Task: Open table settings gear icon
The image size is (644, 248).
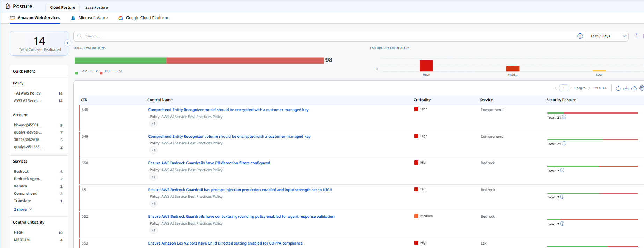Action: [642, 88]
